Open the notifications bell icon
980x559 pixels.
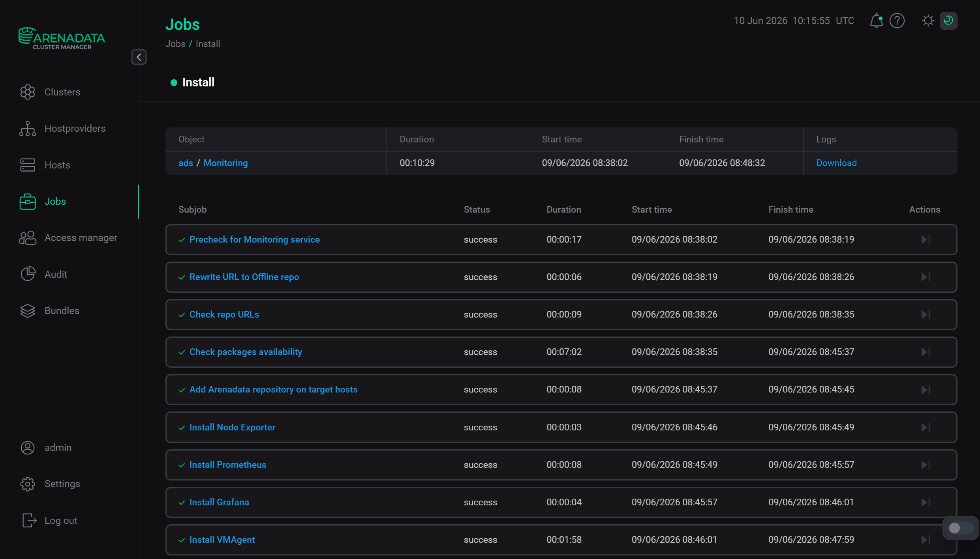[x=876, y=21]
